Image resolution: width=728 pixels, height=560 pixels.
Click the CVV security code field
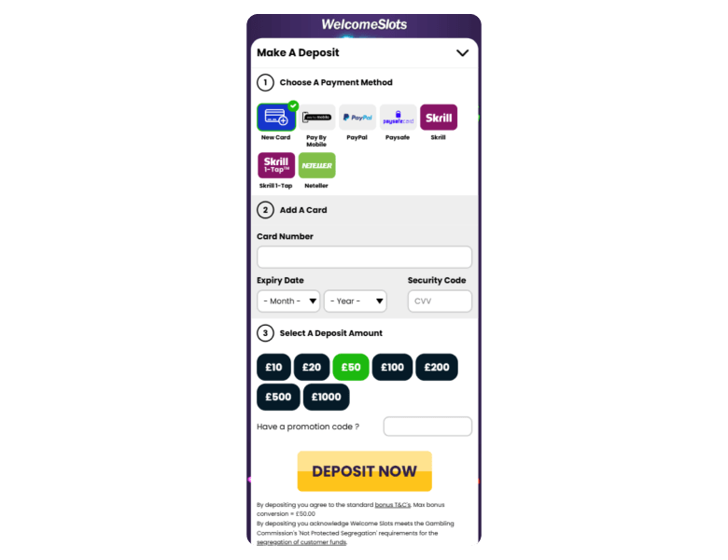click(440, 301)
